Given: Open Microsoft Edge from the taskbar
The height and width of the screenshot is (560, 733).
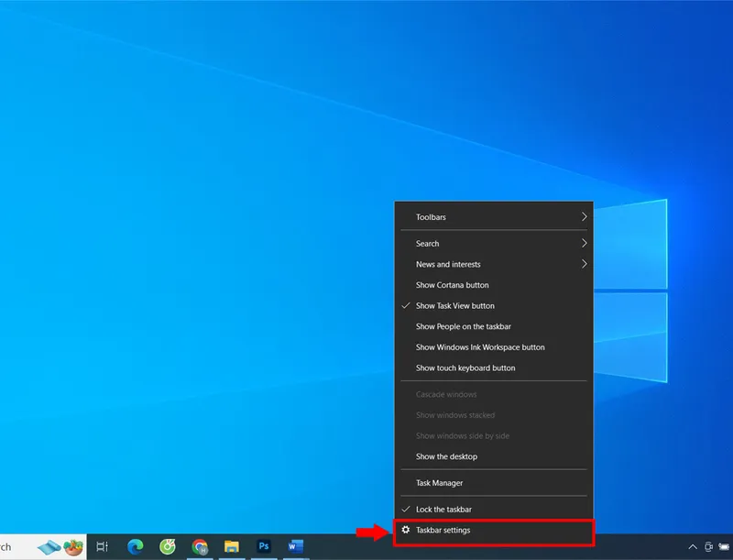Looking at the screenshot, I should pos(133,547).
